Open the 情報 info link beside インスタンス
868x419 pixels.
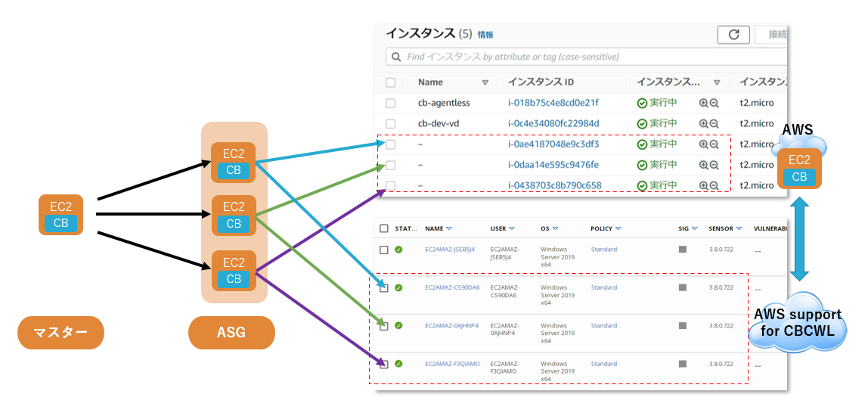coord(485,34)
